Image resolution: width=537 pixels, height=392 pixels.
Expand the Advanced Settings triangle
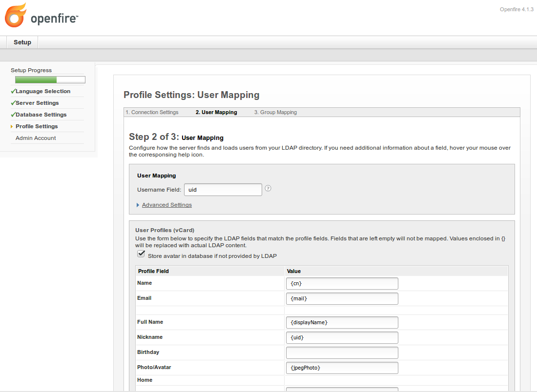[138, 205]
